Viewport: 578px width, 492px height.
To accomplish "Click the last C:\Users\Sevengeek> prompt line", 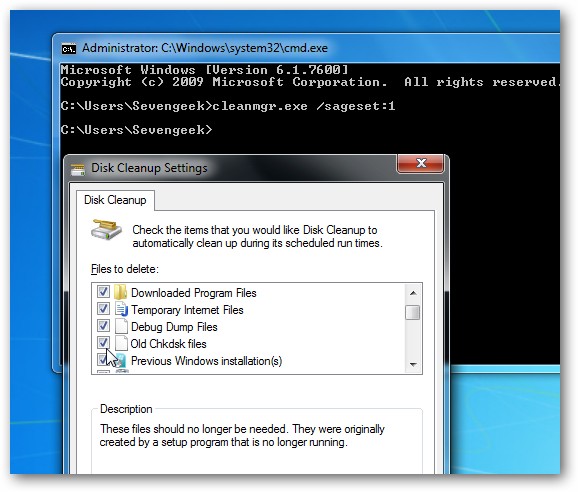I will coord(136,130).
